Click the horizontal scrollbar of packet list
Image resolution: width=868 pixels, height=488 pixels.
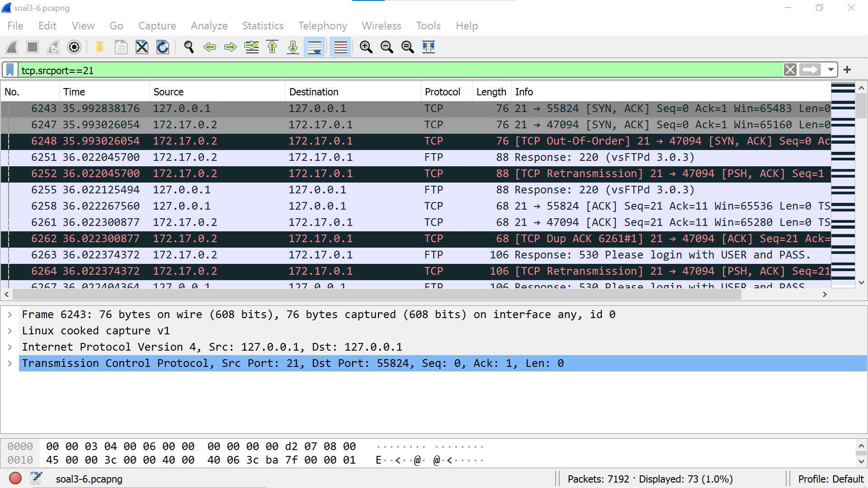(375, 295)
